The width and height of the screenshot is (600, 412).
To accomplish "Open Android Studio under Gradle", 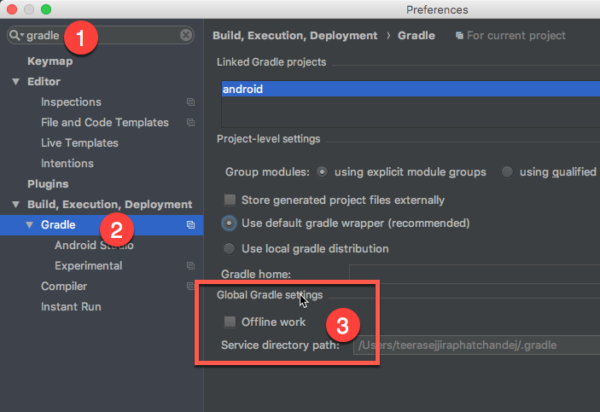I will (x=94, y=245).
